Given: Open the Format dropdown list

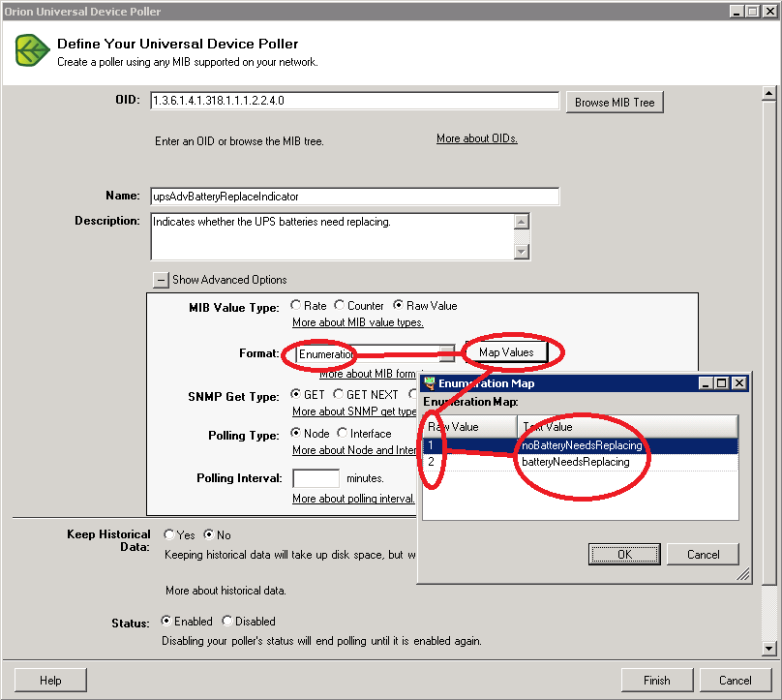Looking at the screenshot, I should (447, 353).
